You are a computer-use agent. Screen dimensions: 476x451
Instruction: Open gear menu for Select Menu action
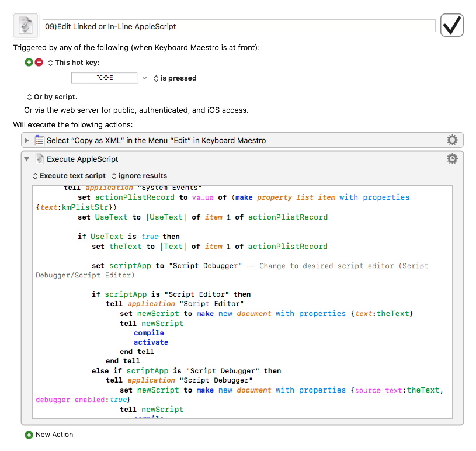coord(452,140)
